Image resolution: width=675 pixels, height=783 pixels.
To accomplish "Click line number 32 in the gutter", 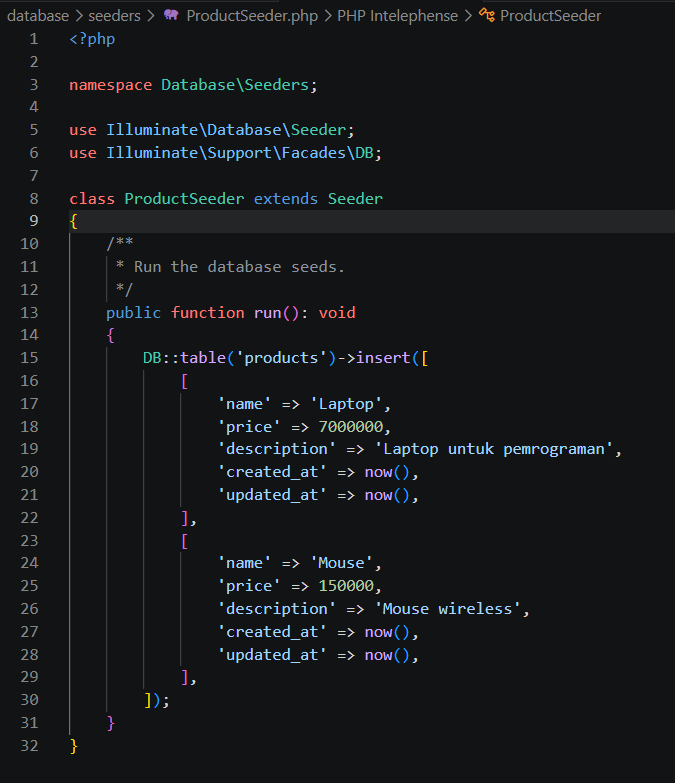I will pyautogui.click(x=29, y=746).
